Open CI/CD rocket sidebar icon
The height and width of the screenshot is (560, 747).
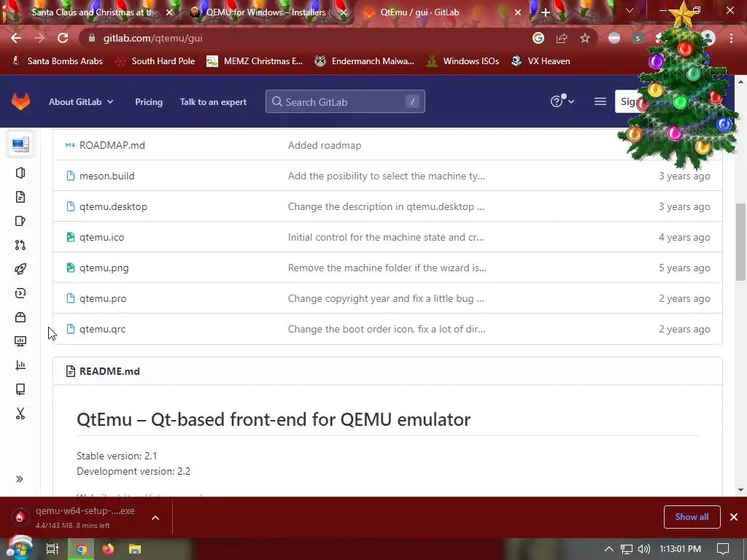click(x=20, y=269)
